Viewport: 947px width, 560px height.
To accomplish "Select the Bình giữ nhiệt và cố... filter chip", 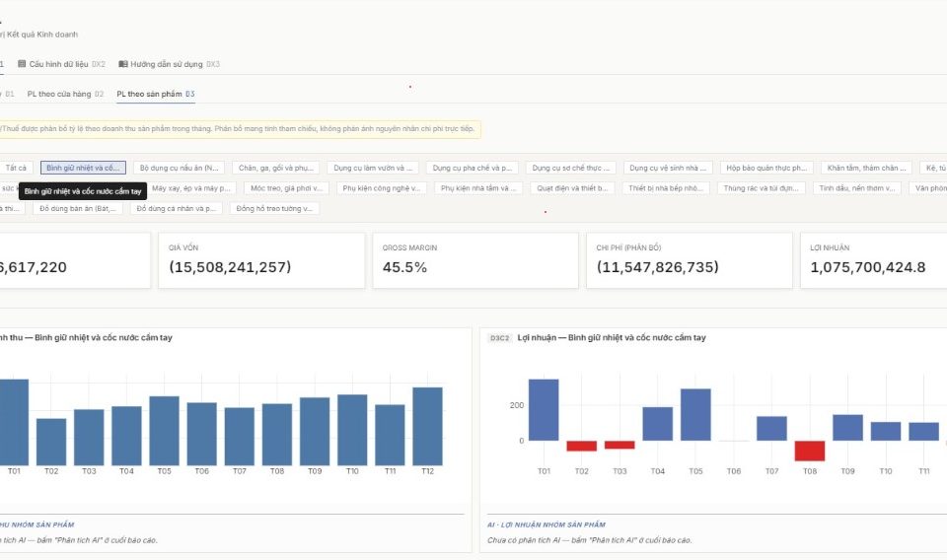I will [83, 168].
